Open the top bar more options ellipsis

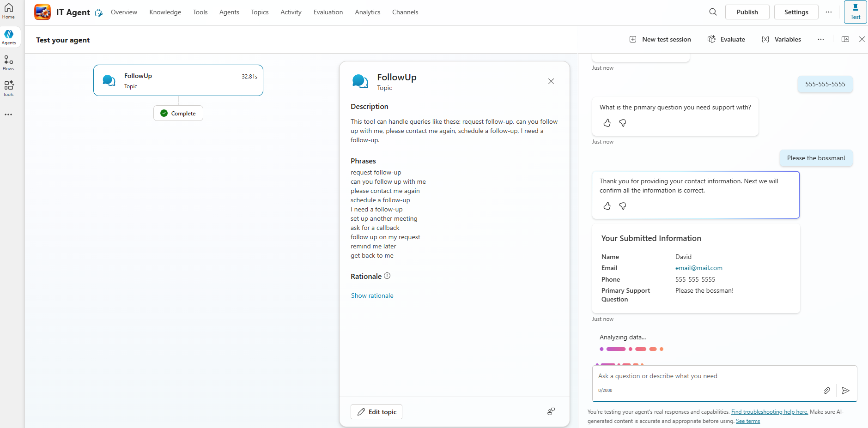point(829,12)
